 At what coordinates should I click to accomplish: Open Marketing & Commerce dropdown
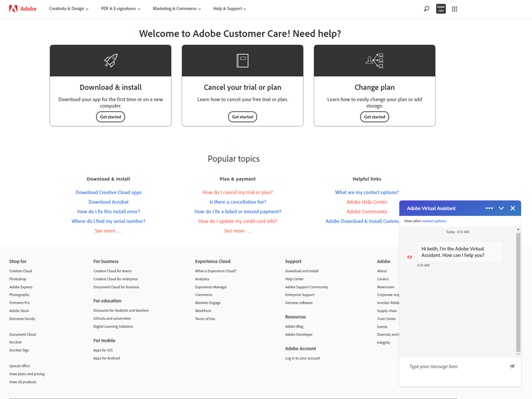[x=177, y=9]
